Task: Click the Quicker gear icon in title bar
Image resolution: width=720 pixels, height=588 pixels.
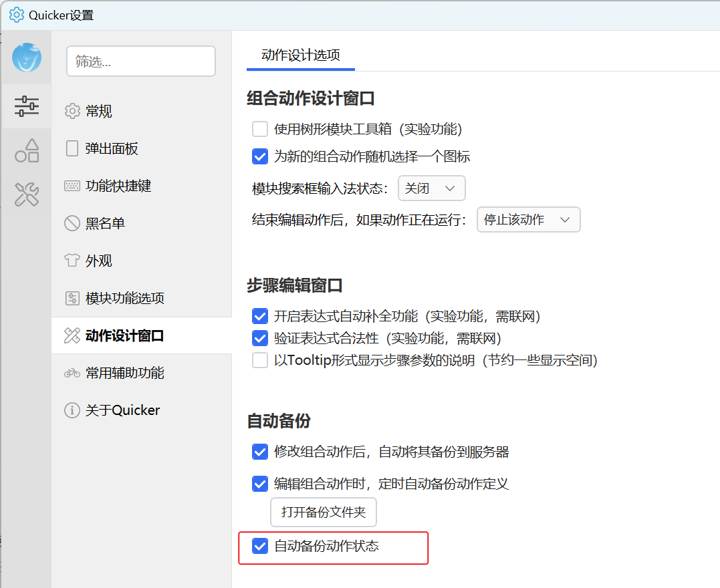Action: click(x=17, y=15)
